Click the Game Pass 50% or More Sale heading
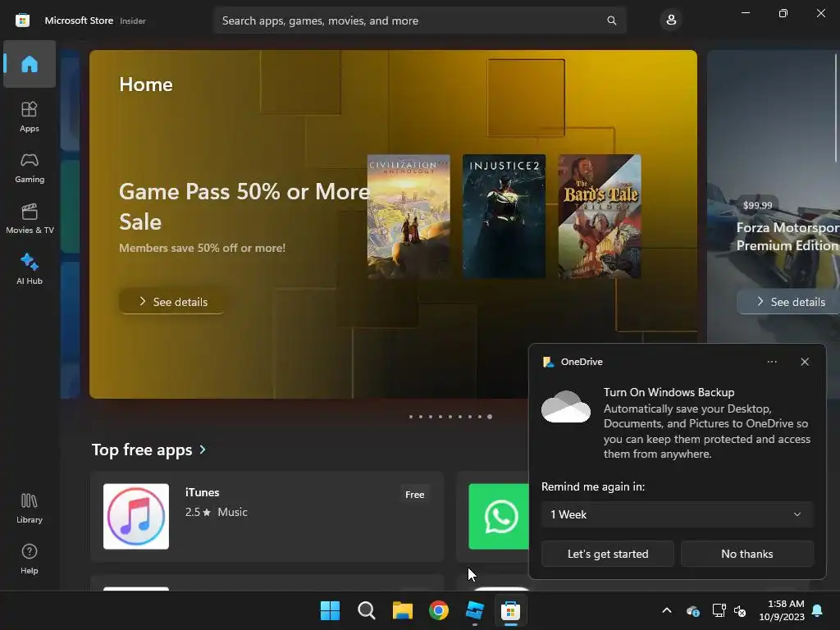The height and width of the screenshot is (630, 840). 244,206
